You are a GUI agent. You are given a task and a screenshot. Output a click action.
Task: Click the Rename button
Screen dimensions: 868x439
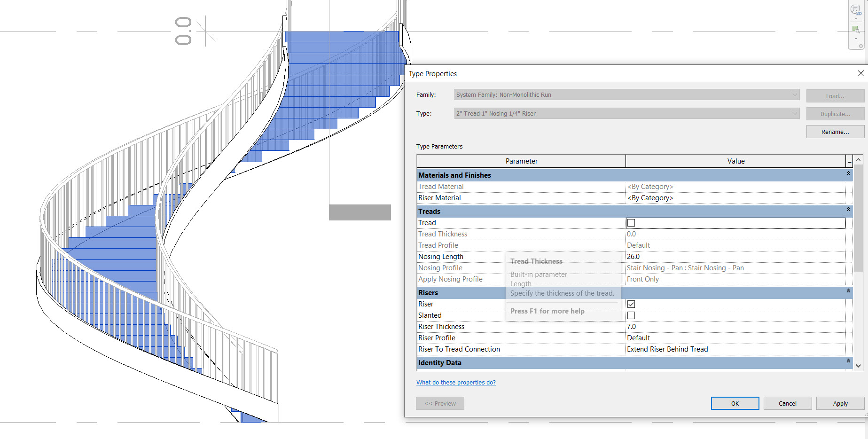[x=835, y=131]
